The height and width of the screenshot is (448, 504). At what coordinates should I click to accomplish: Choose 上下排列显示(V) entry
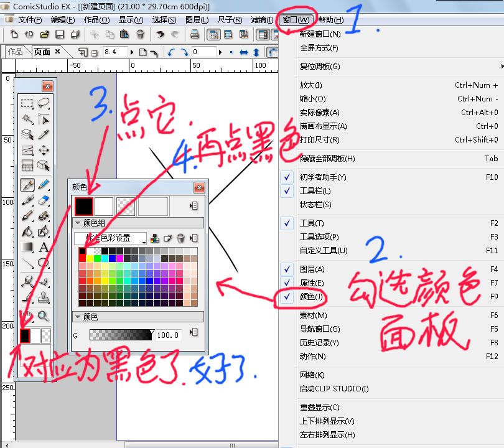click(327, 421)
